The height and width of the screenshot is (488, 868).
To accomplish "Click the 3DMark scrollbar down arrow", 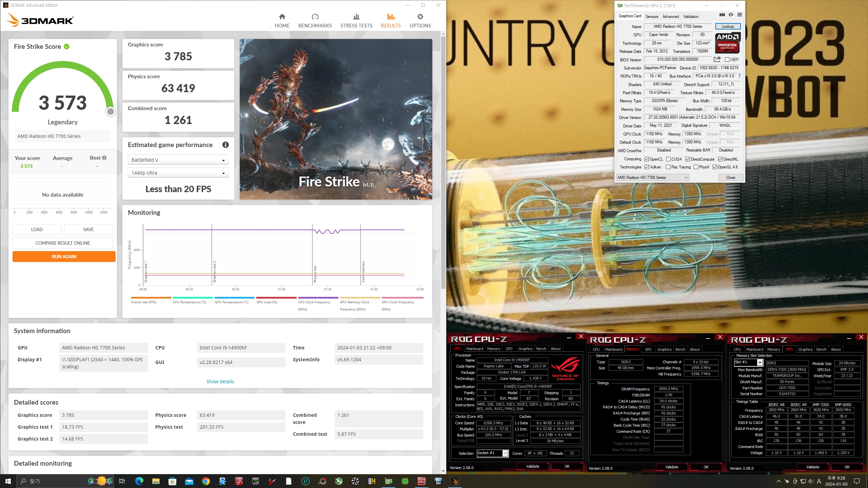I will (443, 471).
